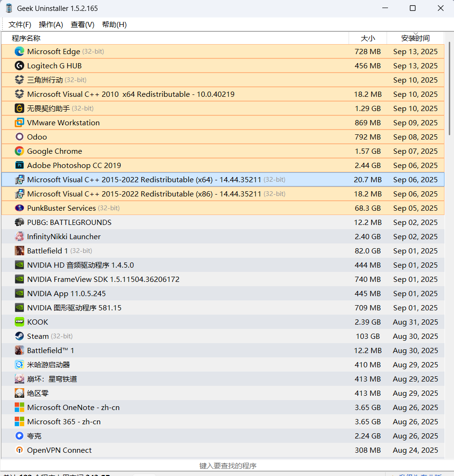Screen dimensions: 454x476
Task: Select the Odoo program icon
Action: pyautogui.click(x=19, y=137)
